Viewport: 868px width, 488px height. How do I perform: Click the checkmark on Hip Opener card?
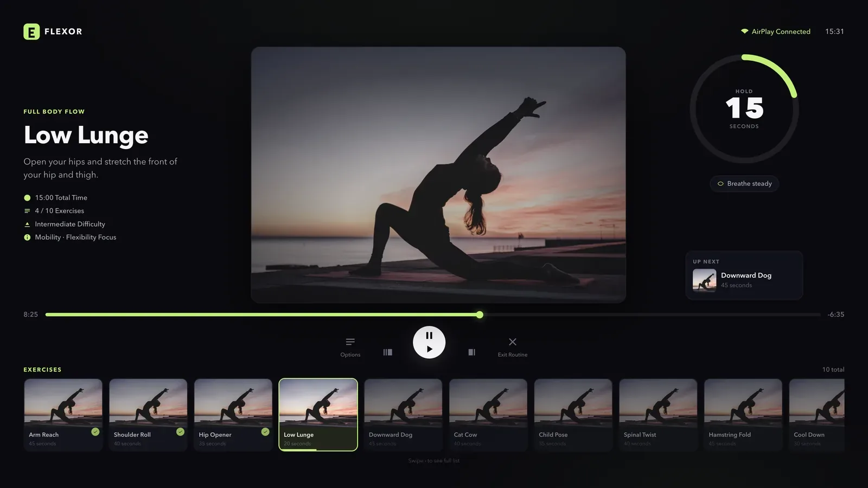pyautogui.click(x=265, y=432)
